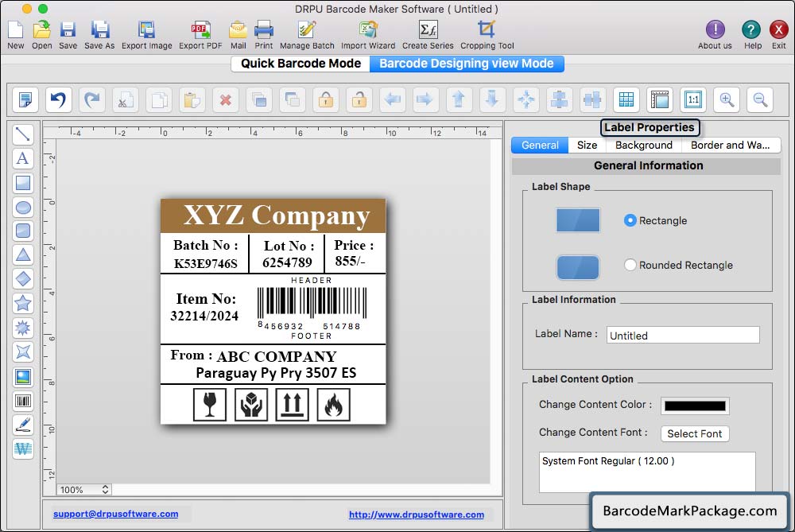Select the Rounded Rectangle shape tool
Screen dimensions: 795x532
click(x=23, y=231)
